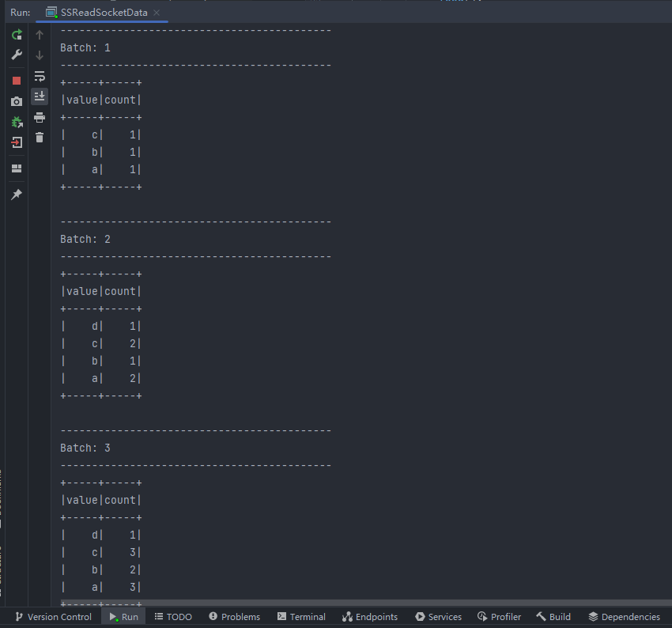Open run configuration wrench settings
The height and width of the screenshot is (628, 672).
(17, 55)
